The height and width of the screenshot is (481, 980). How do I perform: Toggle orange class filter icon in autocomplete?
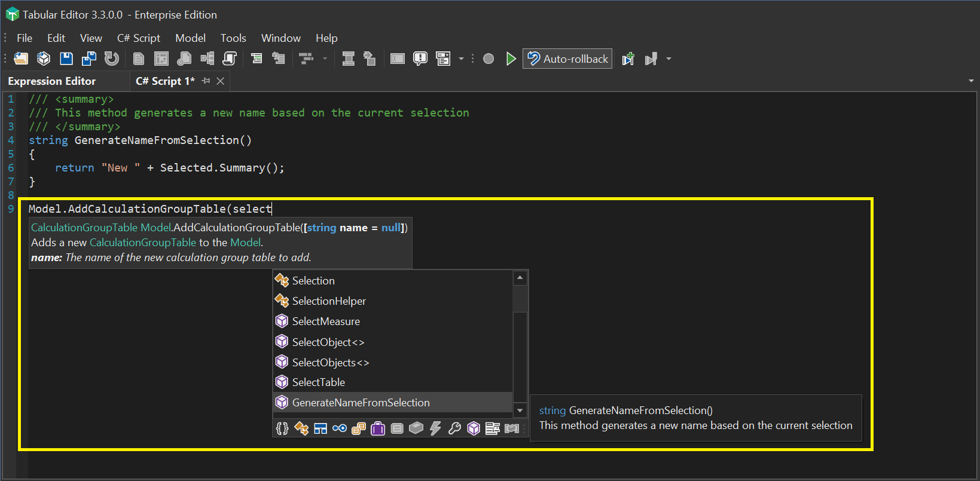[301, 428]
